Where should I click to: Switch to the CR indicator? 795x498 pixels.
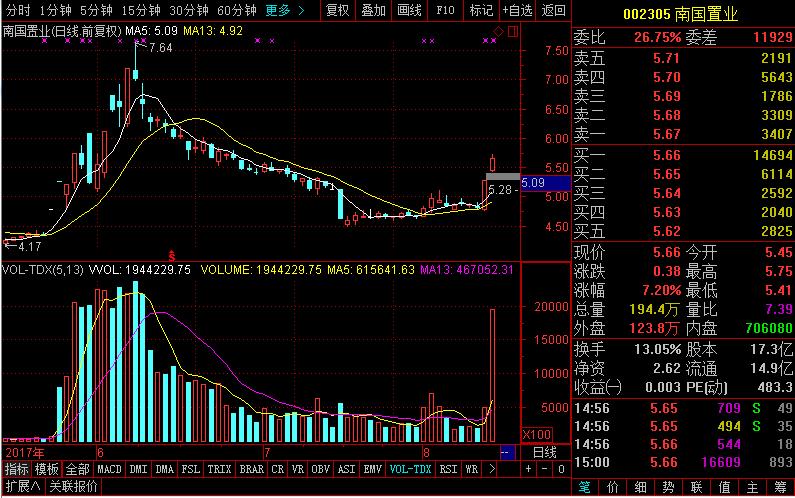[277, 469]
